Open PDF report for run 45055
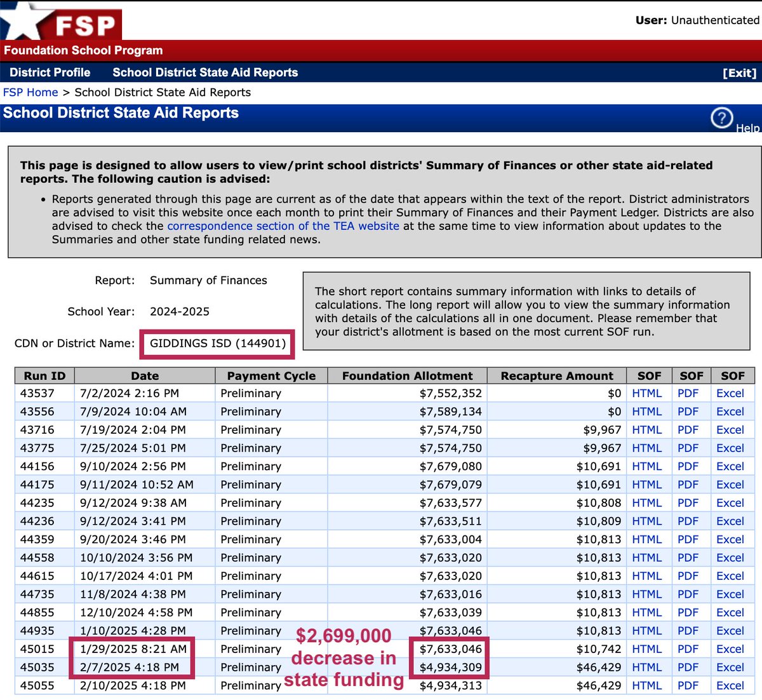Screen dimensions: 762x700 (x=688, y=685)
